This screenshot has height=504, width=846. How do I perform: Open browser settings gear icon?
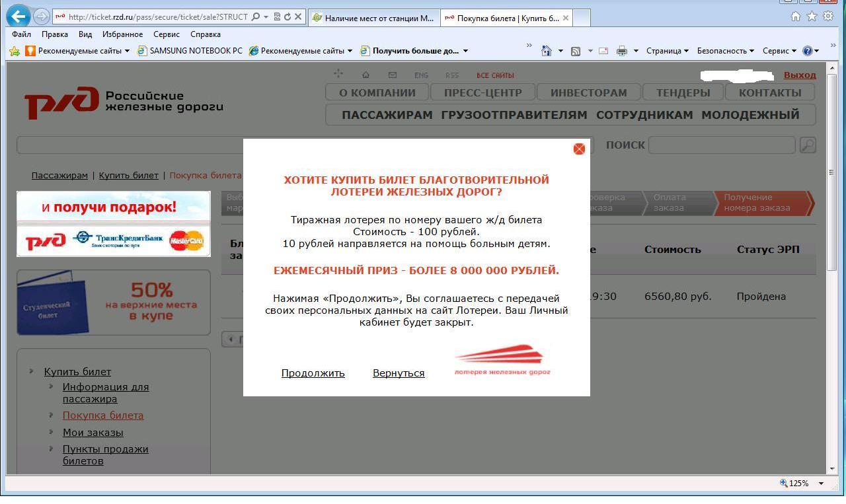[827, 17]
